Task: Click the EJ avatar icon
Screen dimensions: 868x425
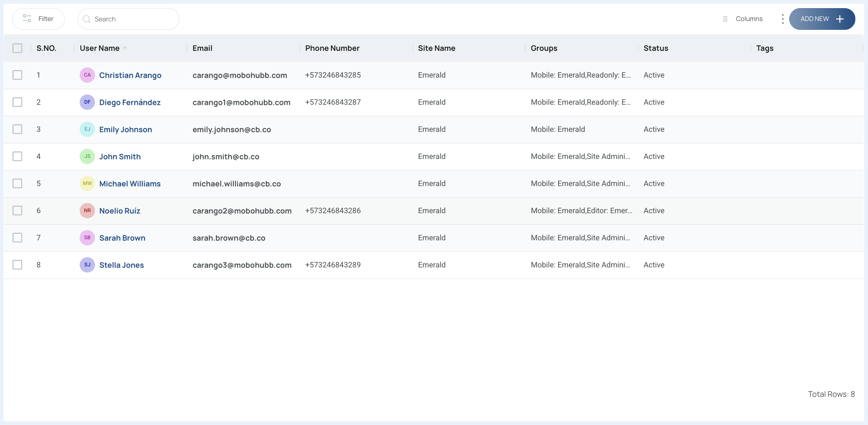Action: tap(87, 129)
